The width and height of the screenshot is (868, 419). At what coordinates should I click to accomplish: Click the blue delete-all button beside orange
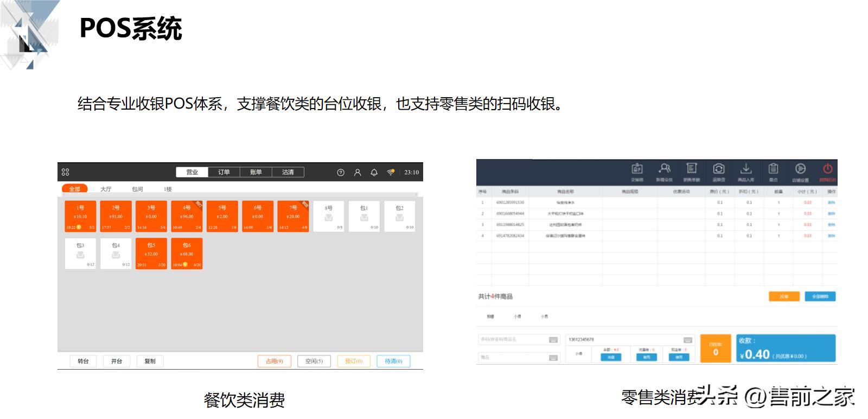point(820,296)
